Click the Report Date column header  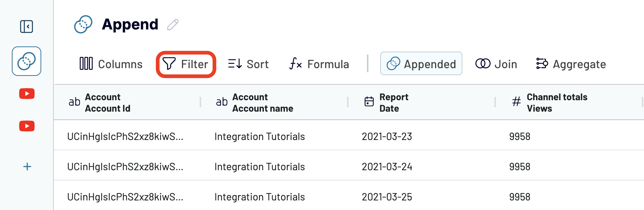393,103
